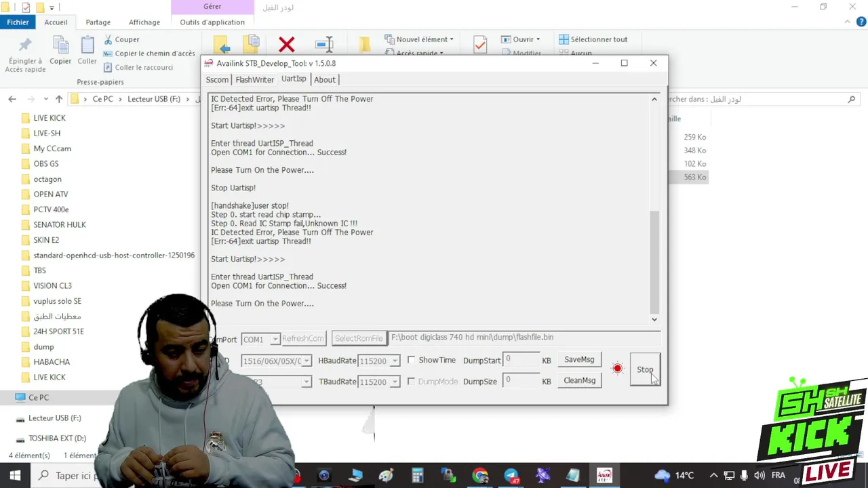Open the Affichage ribbon tab

pos(144,22)
